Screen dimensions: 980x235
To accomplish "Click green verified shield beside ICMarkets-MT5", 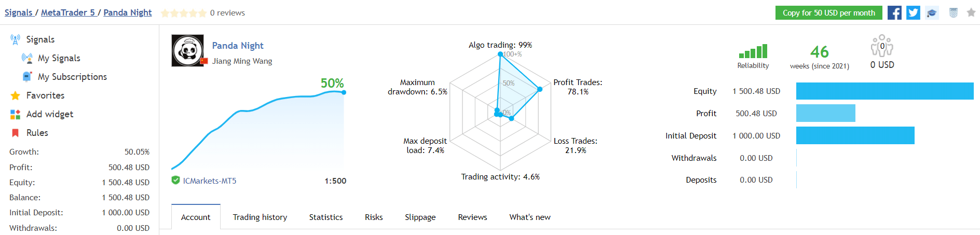I will (176, 181).
